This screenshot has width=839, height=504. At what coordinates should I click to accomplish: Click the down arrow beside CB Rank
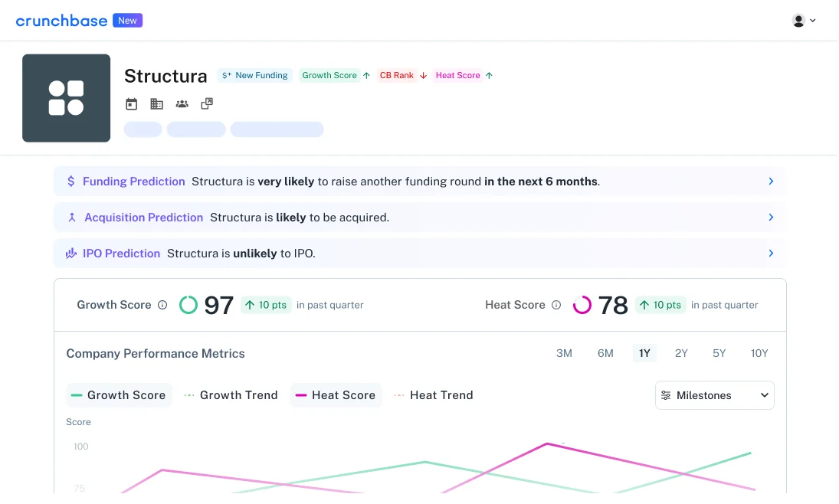click(x=423, y=75)
